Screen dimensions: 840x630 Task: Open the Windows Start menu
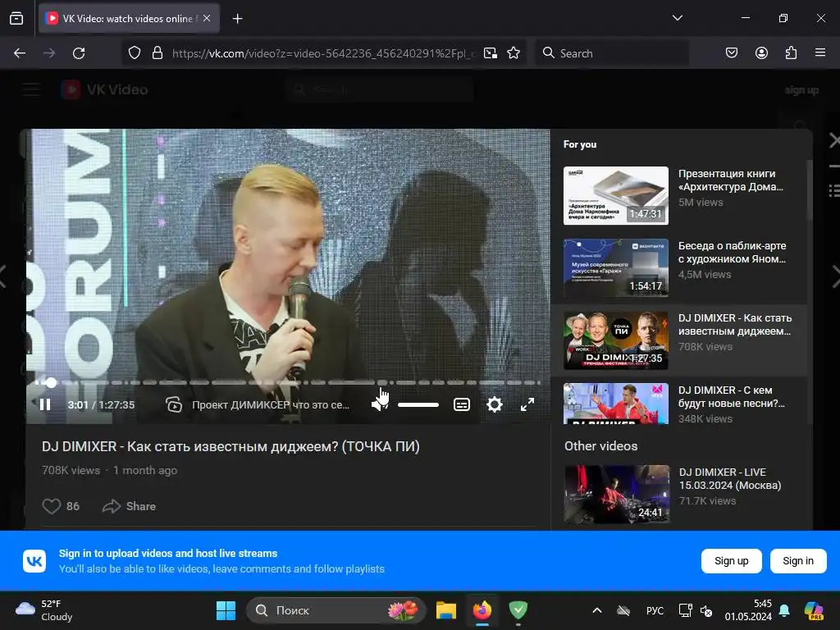pyautogui.click(x=226, y=610)
